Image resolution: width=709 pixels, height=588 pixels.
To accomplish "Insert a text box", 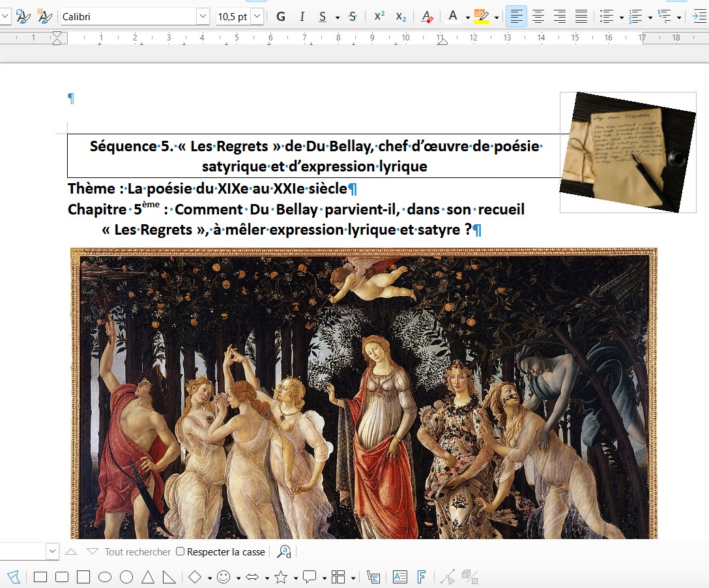I will click(400, 577).
